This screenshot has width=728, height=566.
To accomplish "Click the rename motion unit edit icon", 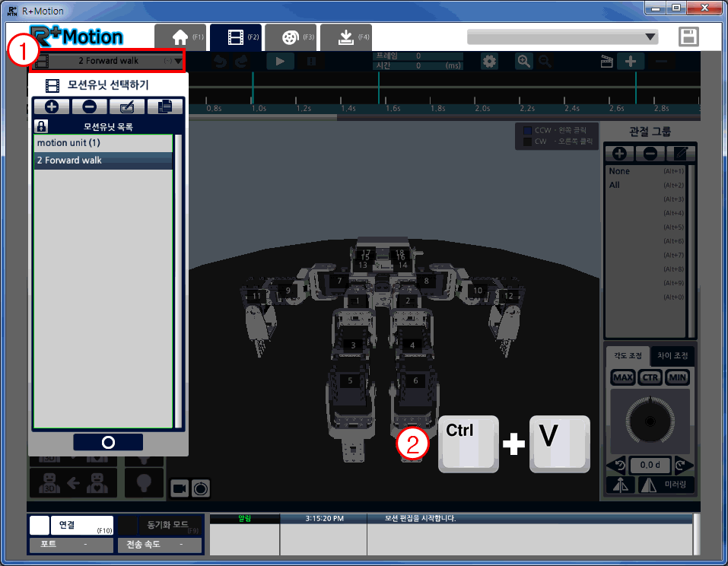I will tap(126, 107).
